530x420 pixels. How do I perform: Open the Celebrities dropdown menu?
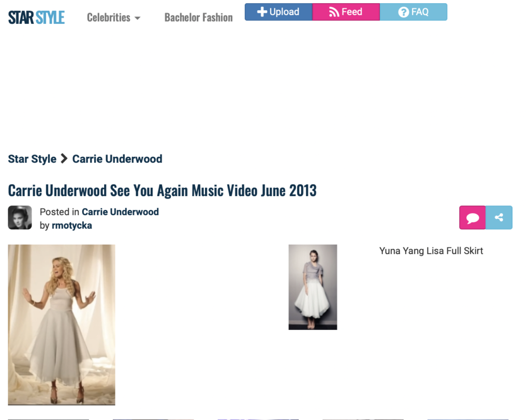coord(113,18)
